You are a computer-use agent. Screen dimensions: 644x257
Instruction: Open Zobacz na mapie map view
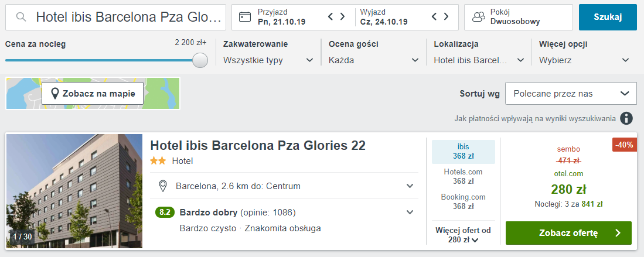tap(93, 93)
